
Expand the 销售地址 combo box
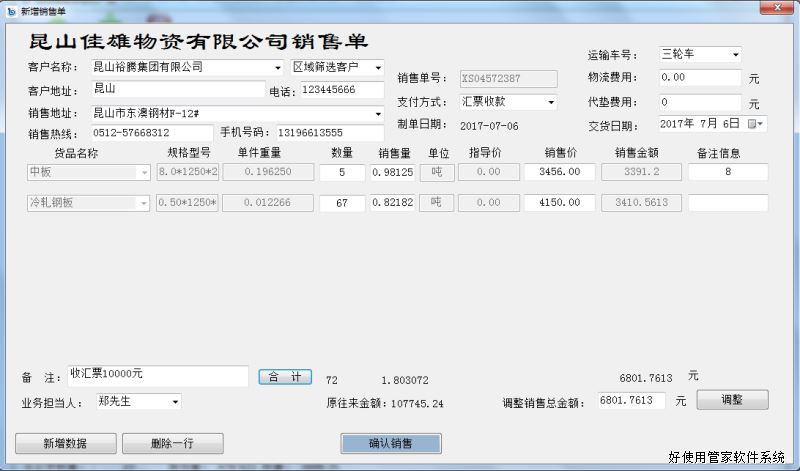tap(377, 114)
